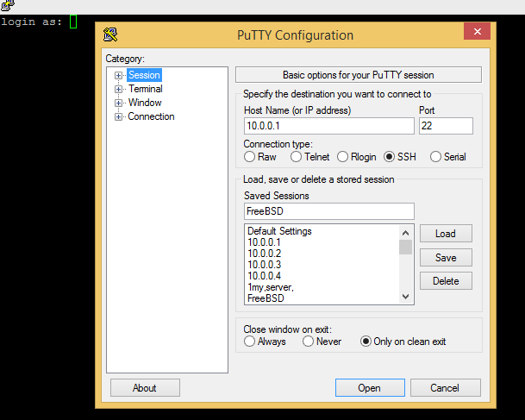Screen dimensions: 525x420
Task: Select saved session 10.0.0.4
Action: click(x=264, y=276)
